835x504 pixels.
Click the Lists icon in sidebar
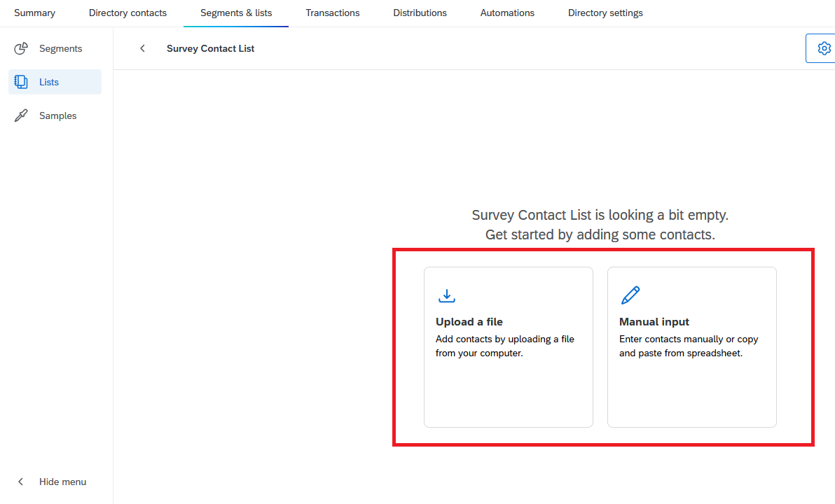tap(21, 82)
